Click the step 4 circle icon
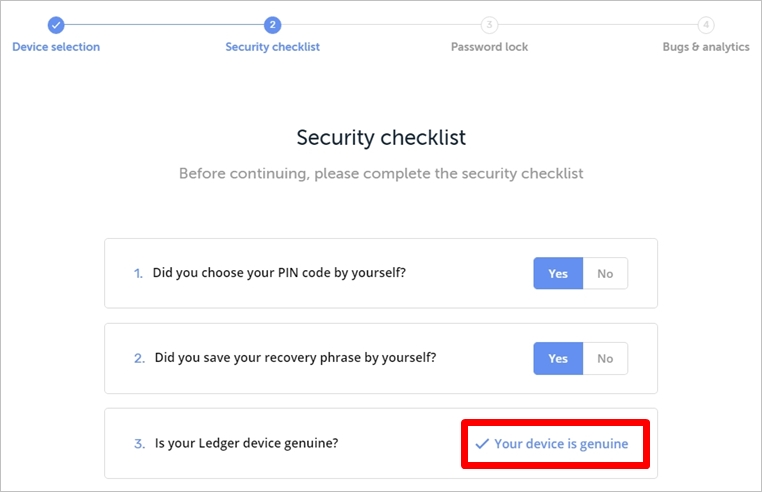The image size is (762, 492). point(706,25)
